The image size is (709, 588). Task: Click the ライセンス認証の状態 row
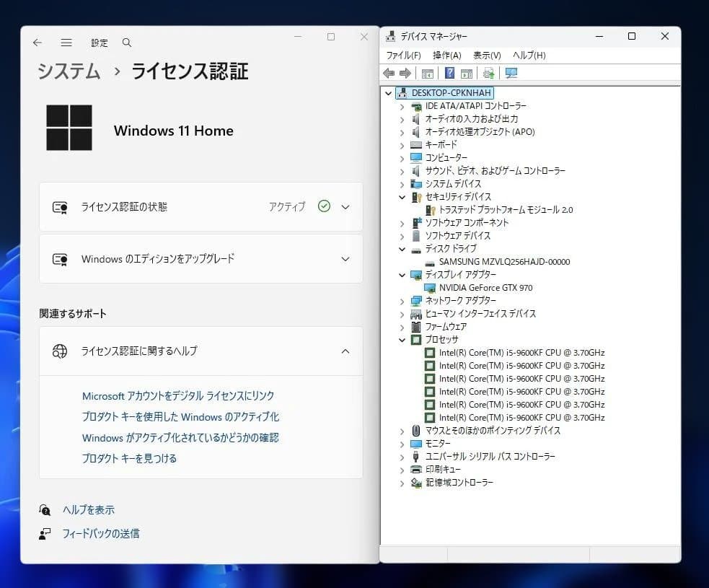point(201,207)
